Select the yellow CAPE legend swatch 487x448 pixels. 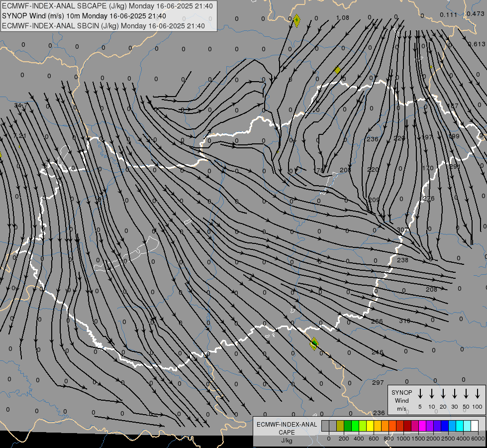point(370,426)
